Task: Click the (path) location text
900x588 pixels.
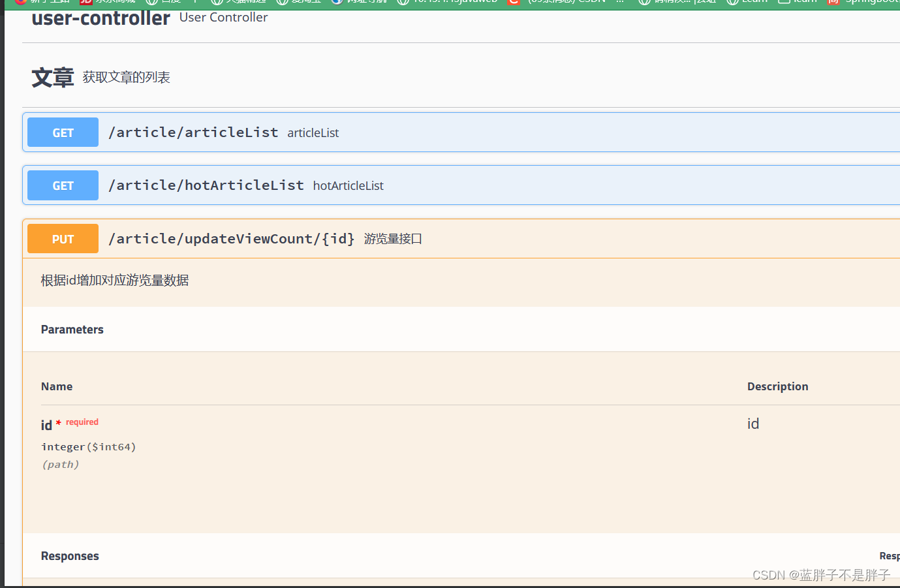Action: (x=61, y=465)
